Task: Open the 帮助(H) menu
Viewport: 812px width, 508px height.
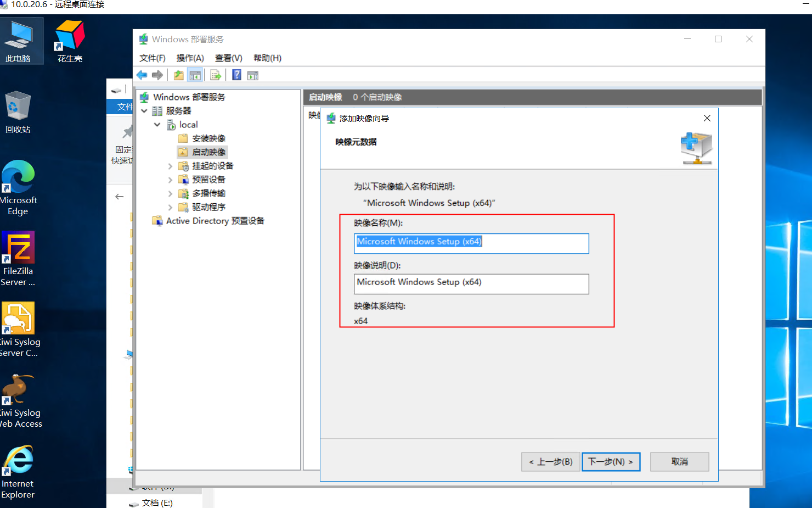Action: tap(267, 58)
